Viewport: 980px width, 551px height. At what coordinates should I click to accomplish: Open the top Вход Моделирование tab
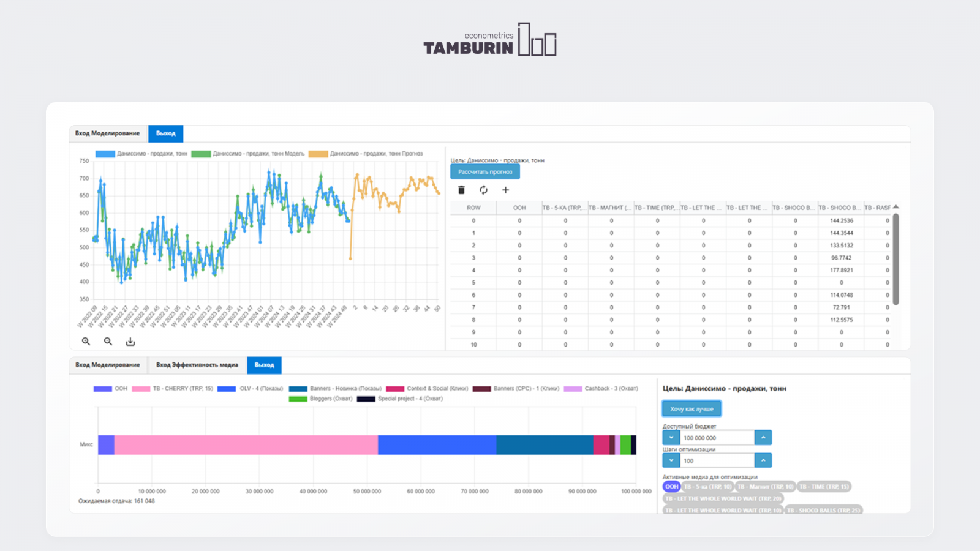108,133
